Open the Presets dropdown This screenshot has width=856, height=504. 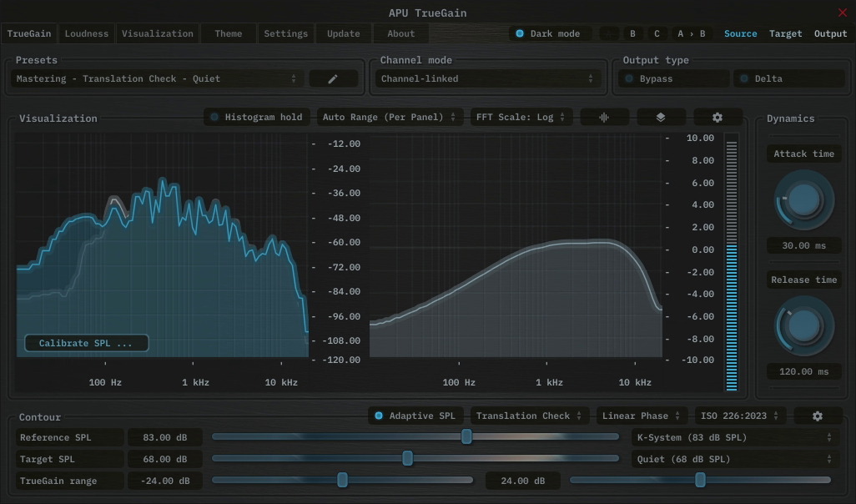point(157,78)
